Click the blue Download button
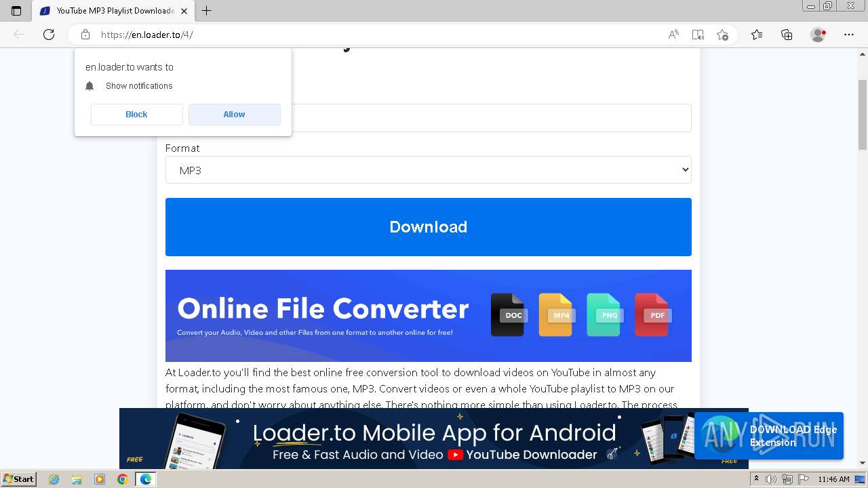Screen dimensions: 868x488 pyautogui.click(x=429, y=227)
